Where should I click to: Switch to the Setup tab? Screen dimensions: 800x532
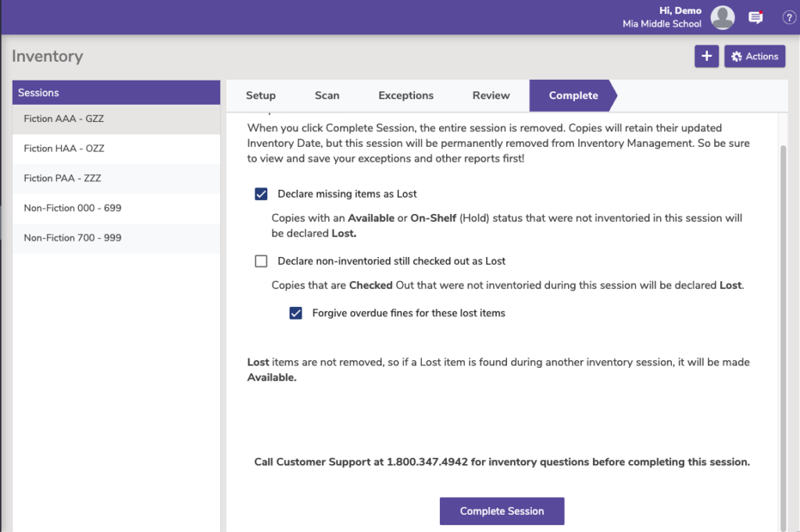coord(260,95)
